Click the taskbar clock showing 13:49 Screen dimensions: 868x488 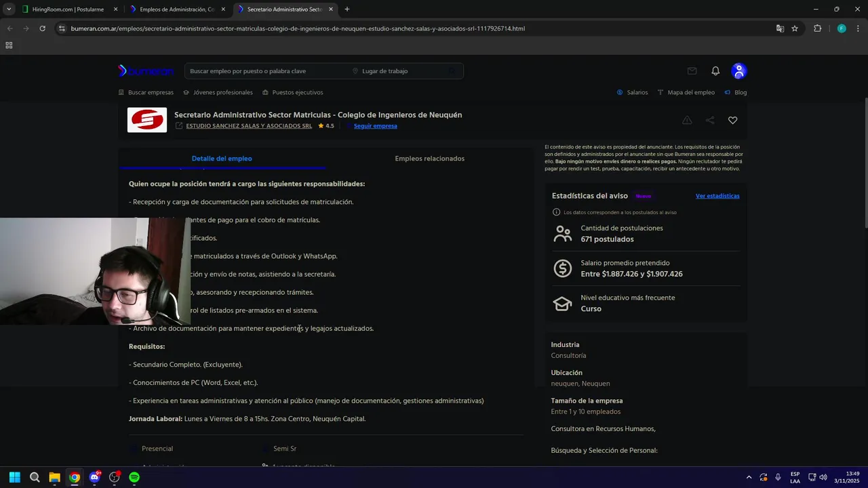point(847,477)
